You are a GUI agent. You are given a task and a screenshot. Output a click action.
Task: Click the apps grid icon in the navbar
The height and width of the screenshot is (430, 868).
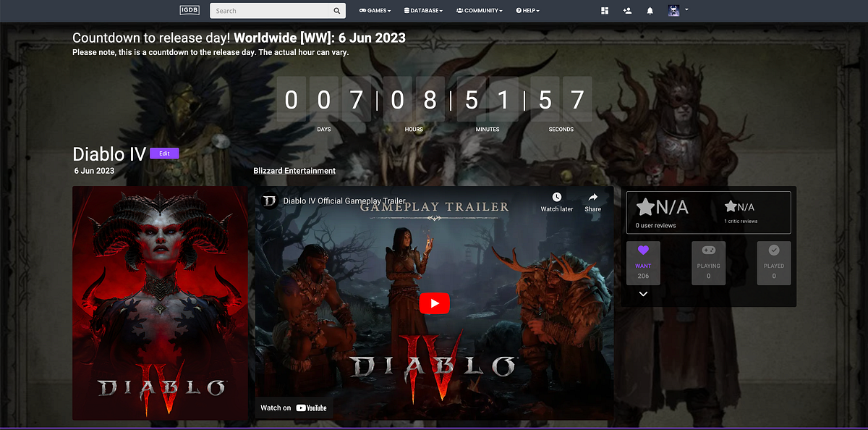605,10
